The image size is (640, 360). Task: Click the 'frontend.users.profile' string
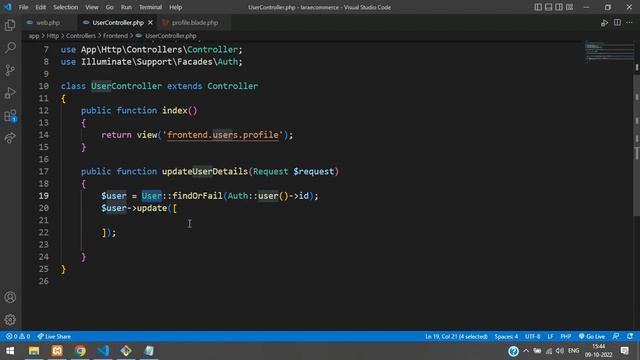tap(223, 135)
